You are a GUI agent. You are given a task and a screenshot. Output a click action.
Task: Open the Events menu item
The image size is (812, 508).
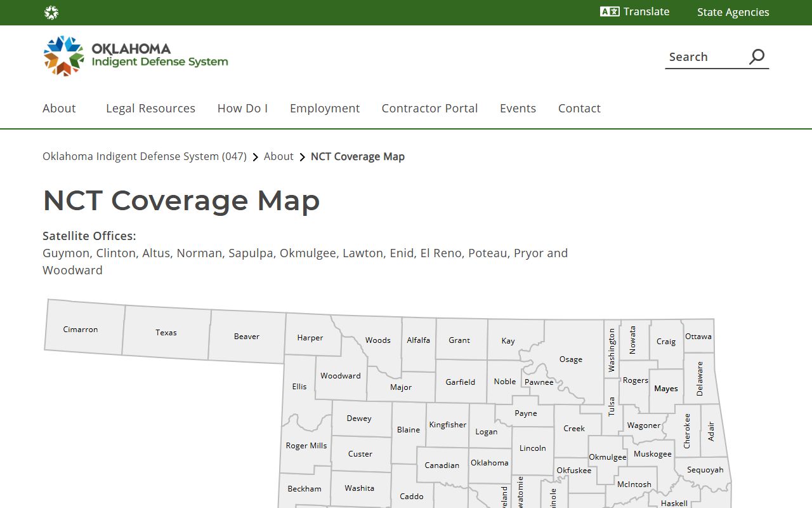point(518,108)
